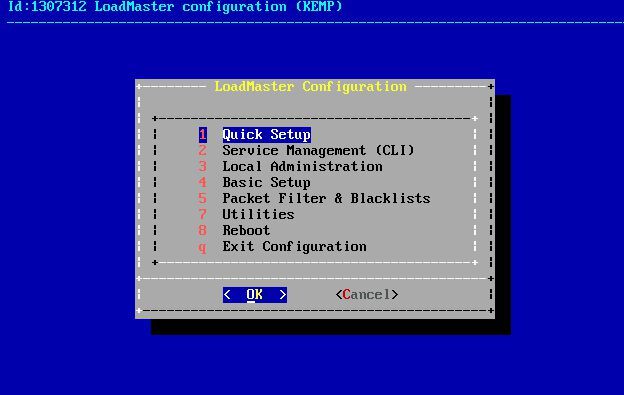Select the Utilities menu item

pos(258,214)
